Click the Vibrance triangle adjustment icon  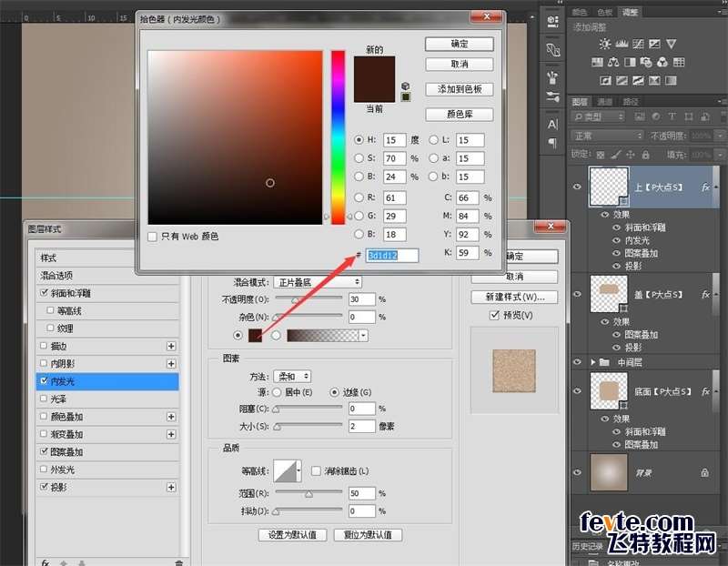click(671, 44)
